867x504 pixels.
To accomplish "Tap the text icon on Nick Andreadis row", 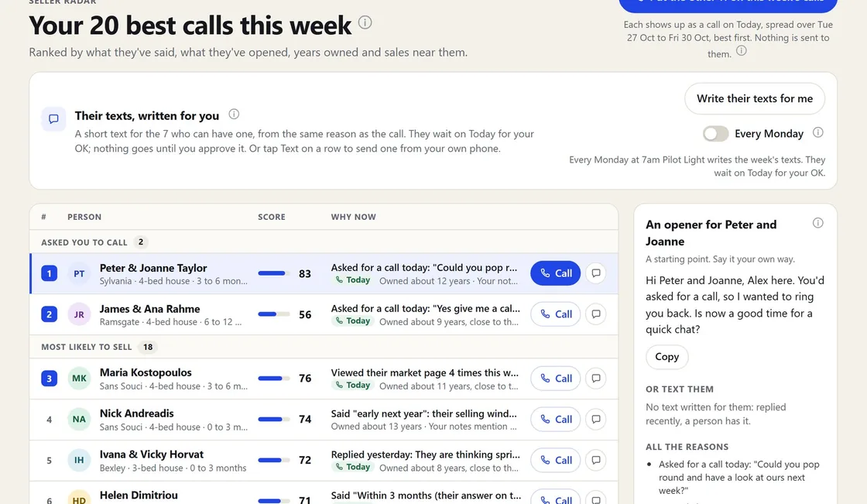I will [596, 420].
